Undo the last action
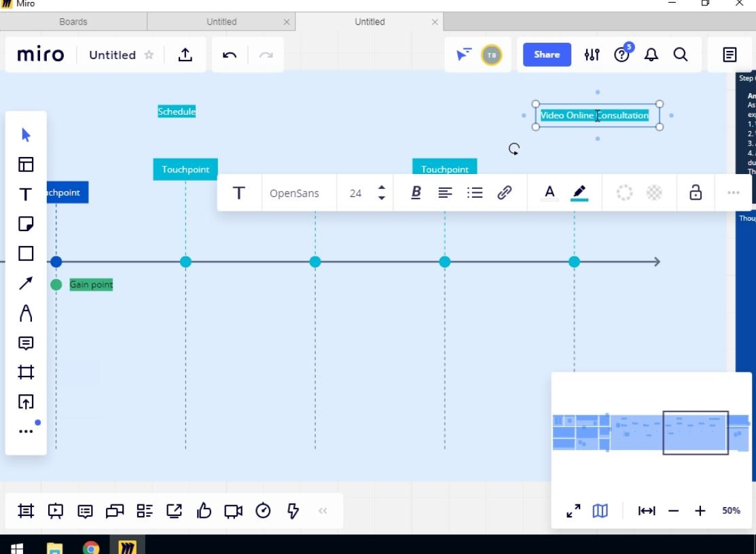The image size is (756, 554). click(x=230, y=55)
